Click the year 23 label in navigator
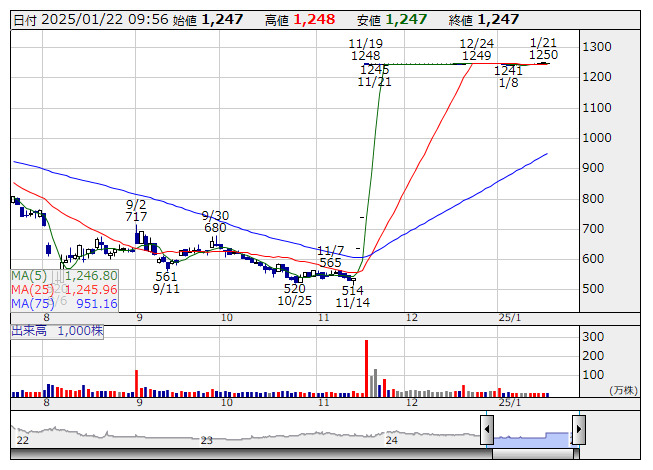The height and width of the screenshot is (470, 653). (207, 440)
